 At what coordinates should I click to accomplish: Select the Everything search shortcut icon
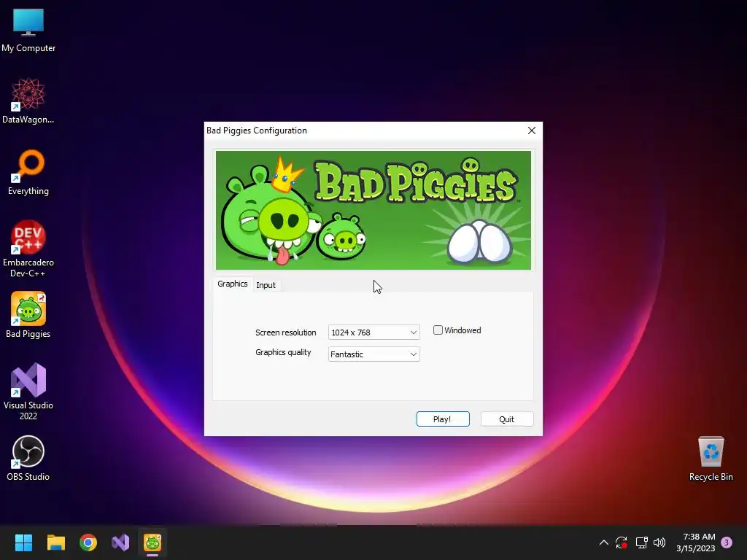click(x=28, y=172)
